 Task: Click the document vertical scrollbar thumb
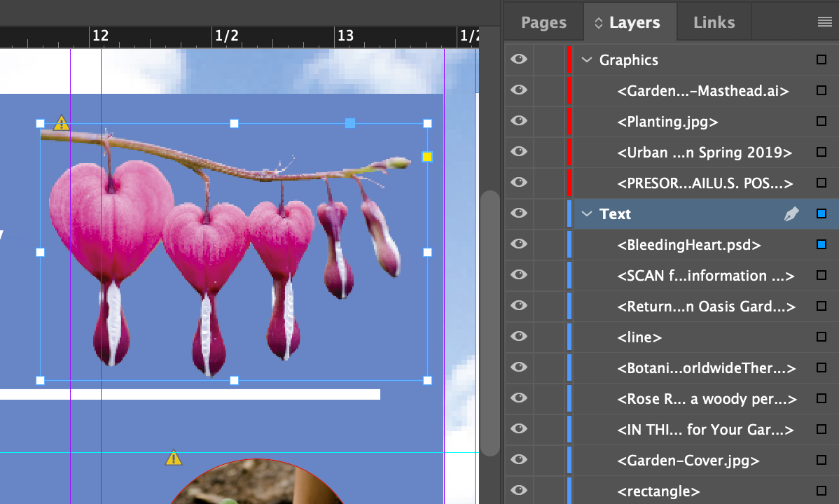pyautogui.click(x=489, y=323)
